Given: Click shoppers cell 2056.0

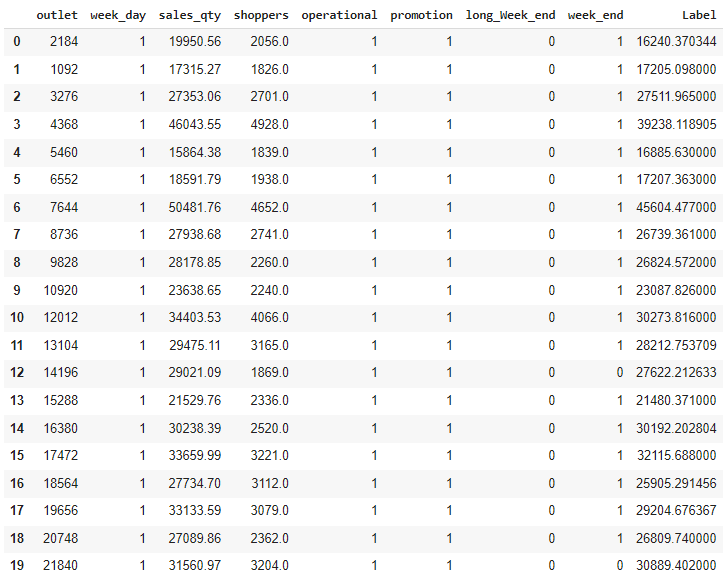Looking at the screenshot, I should point(270,42).
